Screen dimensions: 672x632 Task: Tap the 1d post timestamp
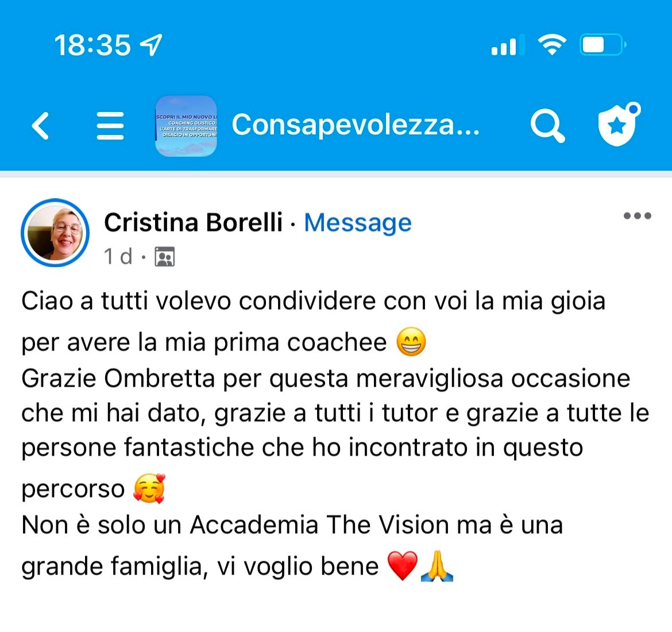118,256
